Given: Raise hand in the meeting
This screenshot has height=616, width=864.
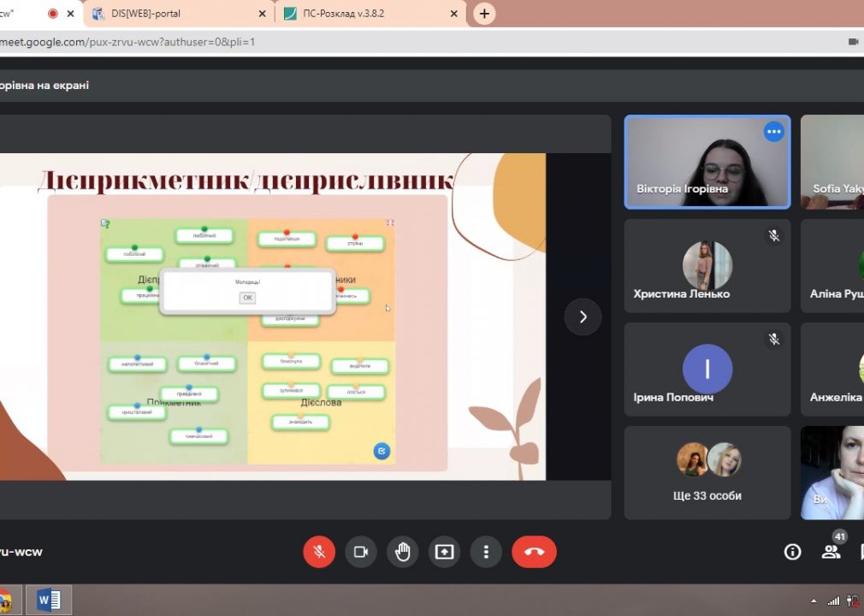Looking at the screenshot, I should point(403,552).
